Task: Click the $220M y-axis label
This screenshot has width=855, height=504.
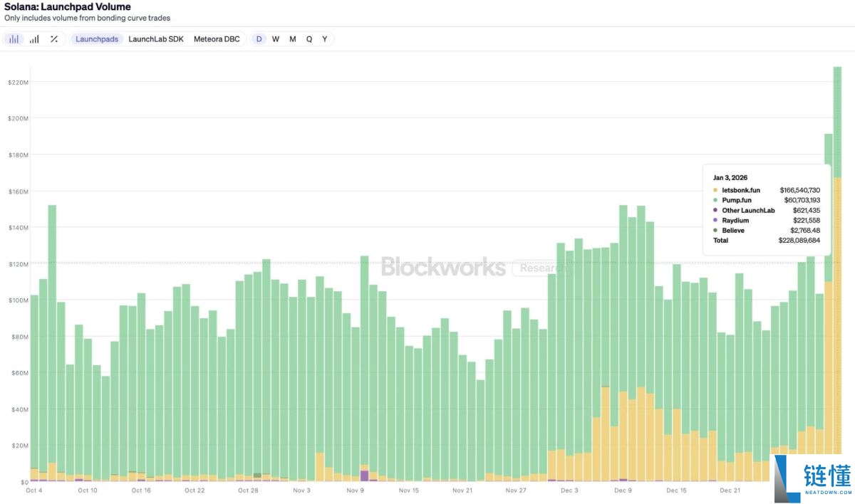Action: 18,83
